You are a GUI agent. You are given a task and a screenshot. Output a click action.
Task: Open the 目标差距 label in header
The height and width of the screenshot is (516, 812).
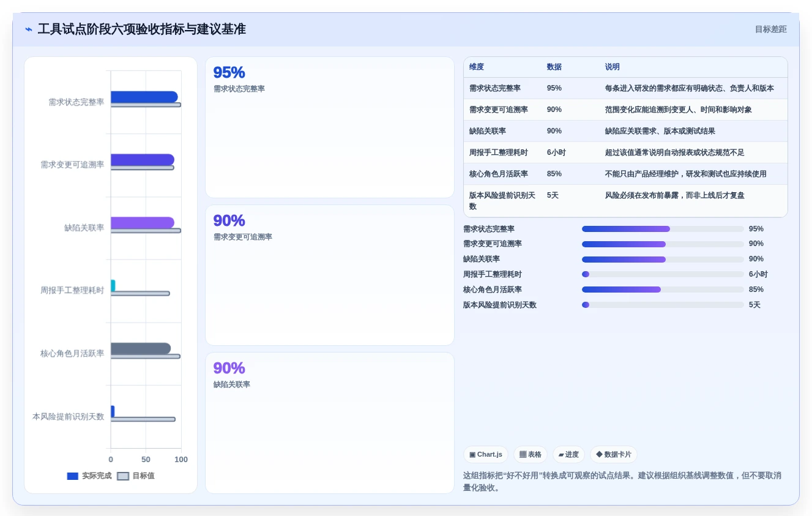coord(770,29)
